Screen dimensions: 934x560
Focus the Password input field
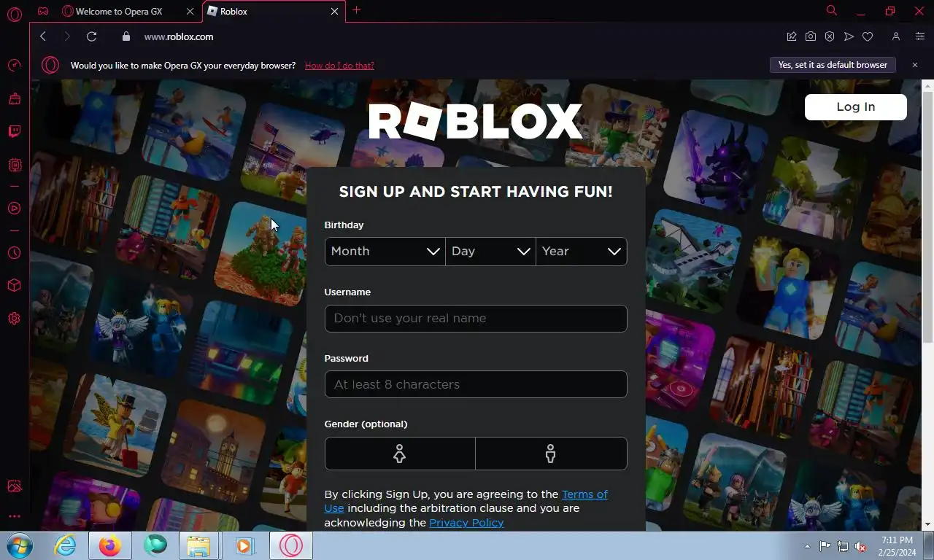coord(476,384)
